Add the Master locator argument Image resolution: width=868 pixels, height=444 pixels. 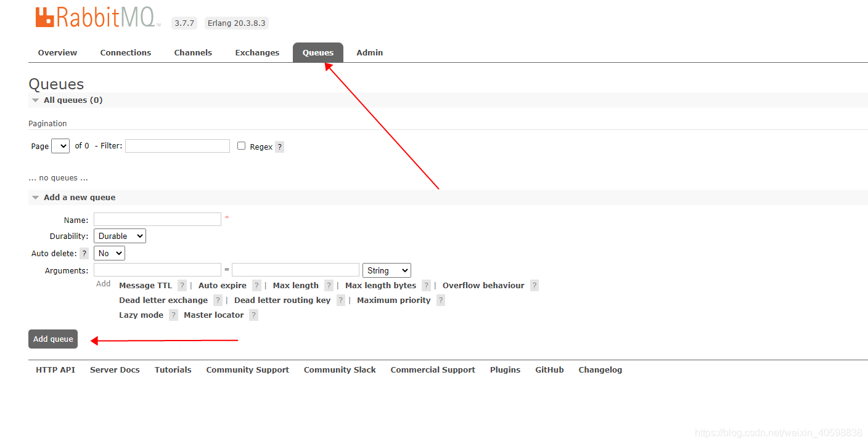[214, 315]
